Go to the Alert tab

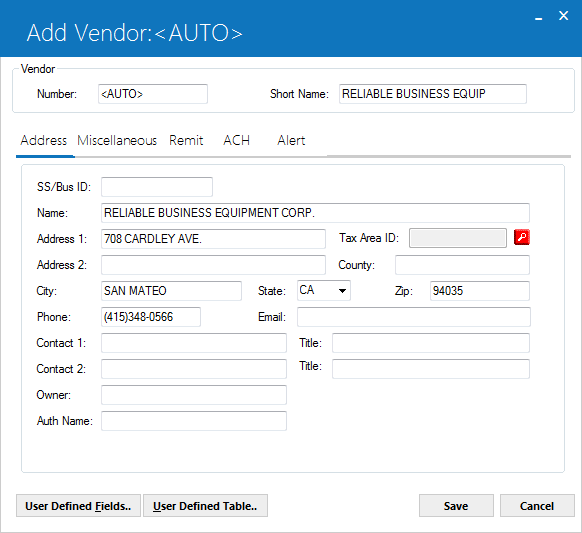(x=291, y=140)
